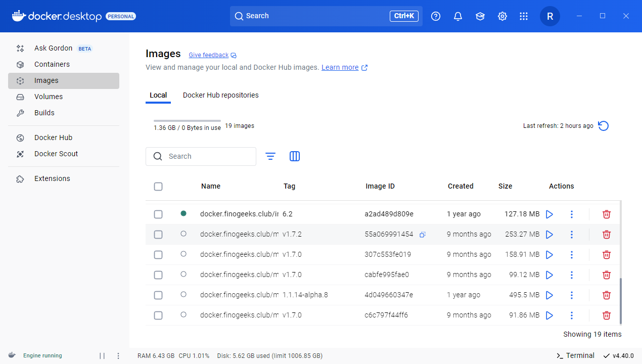
Task: Click the v4.40.0 version indicator
Action: [618, 355]
